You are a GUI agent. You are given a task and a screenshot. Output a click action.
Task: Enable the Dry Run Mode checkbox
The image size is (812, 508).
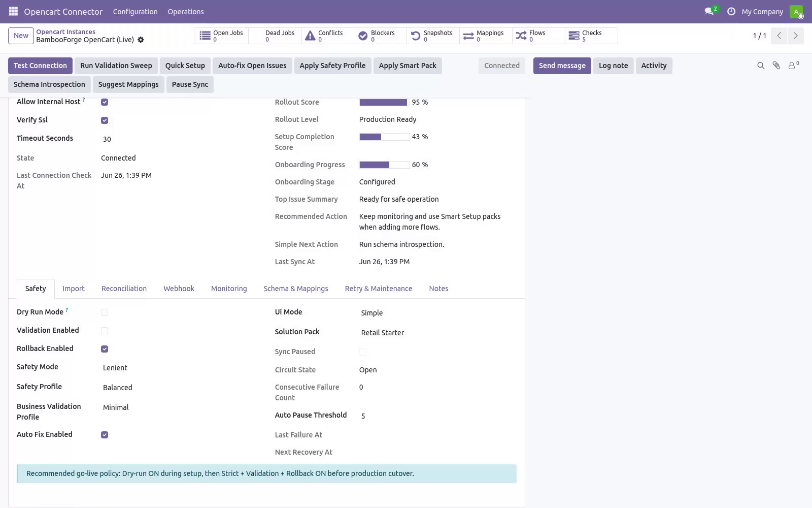click(x=105, y=312)
